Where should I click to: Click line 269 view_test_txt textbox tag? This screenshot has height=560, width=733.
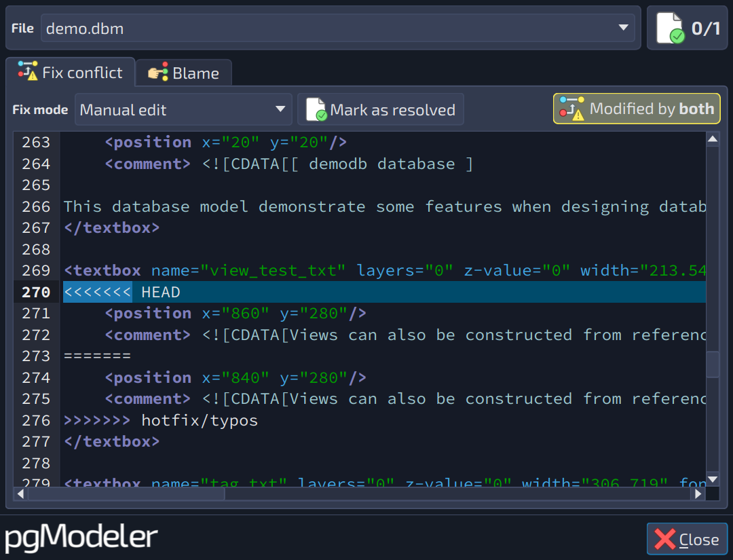384,271
